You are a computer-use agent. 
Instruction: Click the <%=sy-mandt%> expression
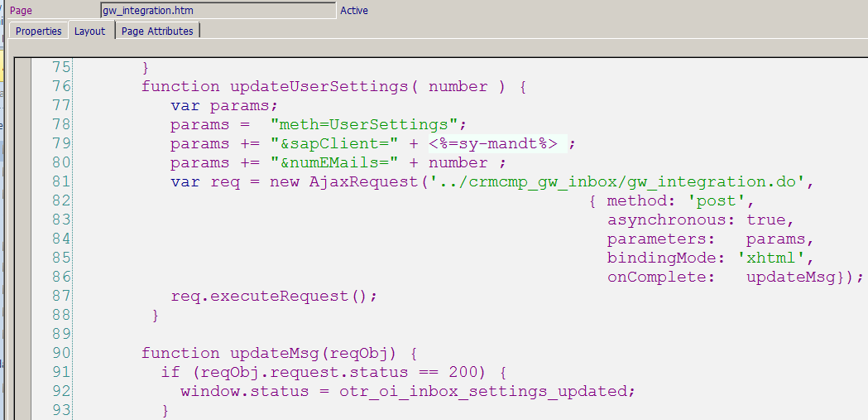(492, 144)
